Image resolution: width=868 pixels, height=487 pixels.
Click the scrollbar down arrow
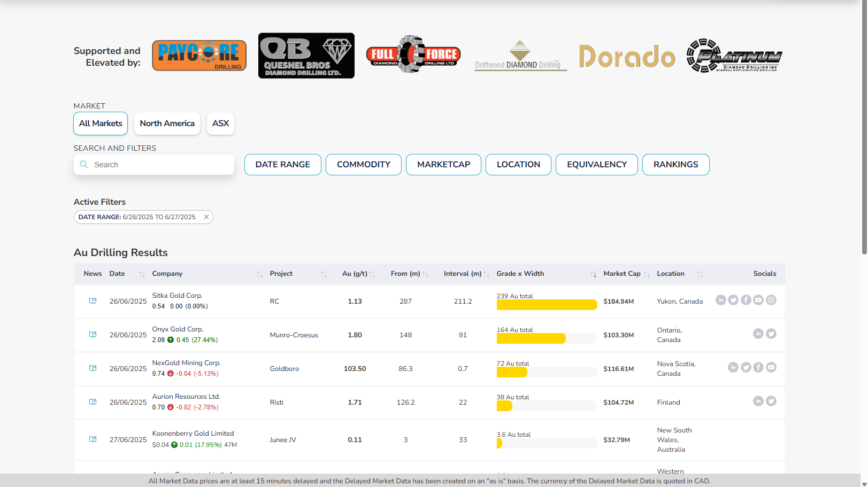(864, 484)
